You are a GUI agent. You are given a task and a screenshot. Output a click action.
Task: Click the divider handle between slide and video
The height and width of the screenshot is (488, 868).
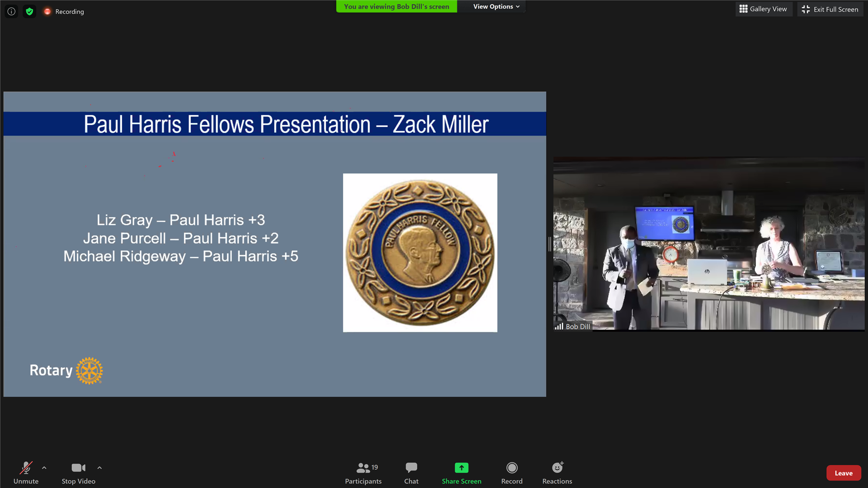pyautogui.click(x=549, y=244)
